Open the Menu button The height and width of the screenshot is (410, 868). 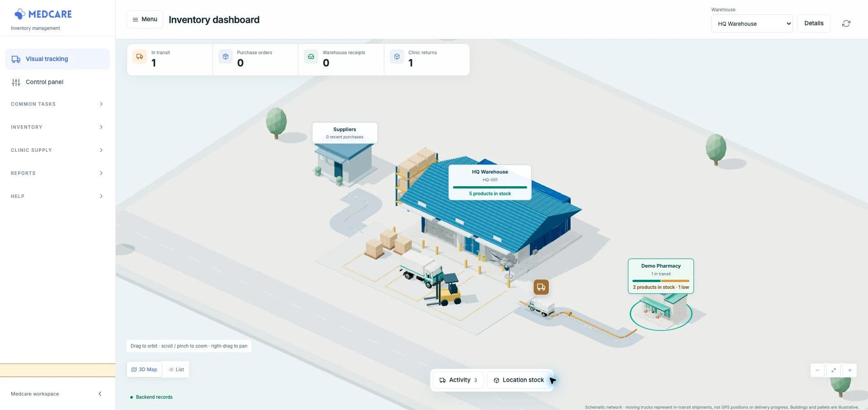[x=145, y=19]
